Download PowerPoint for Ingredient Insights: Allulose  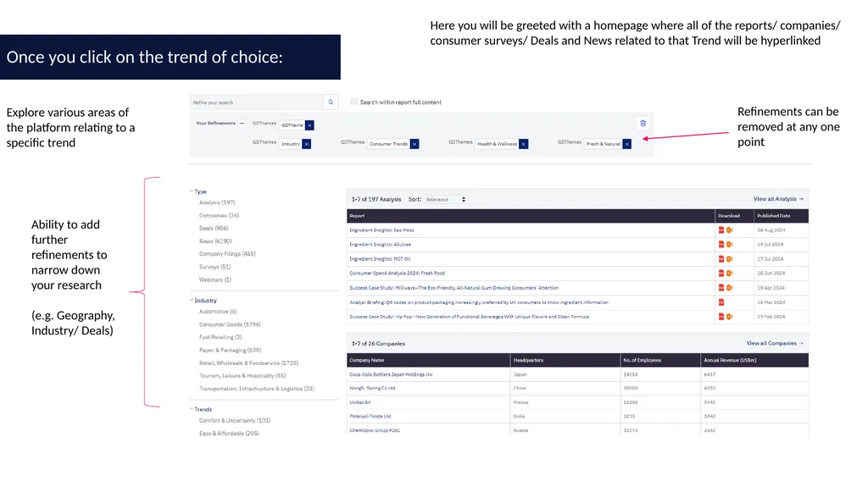click(730, 244)
